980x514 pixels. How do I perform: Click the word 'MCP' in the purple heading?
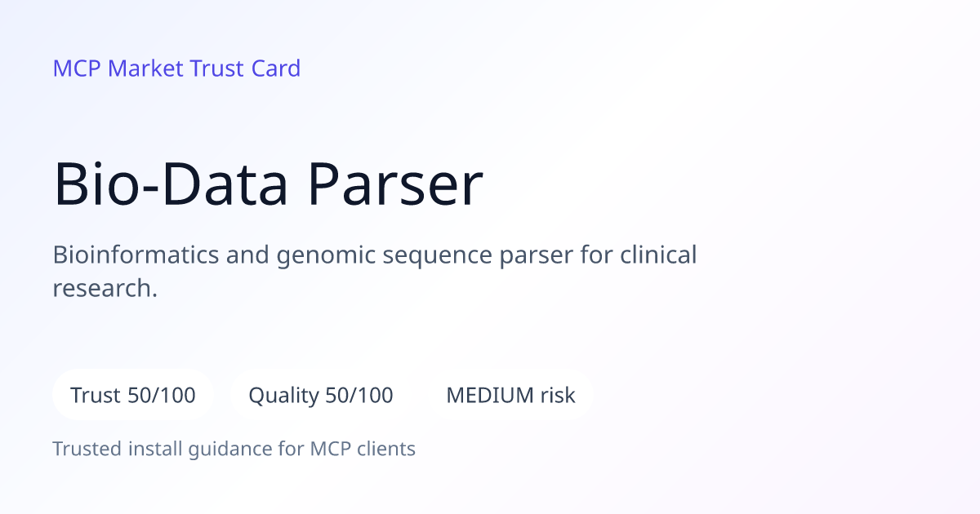pos(77,69)
